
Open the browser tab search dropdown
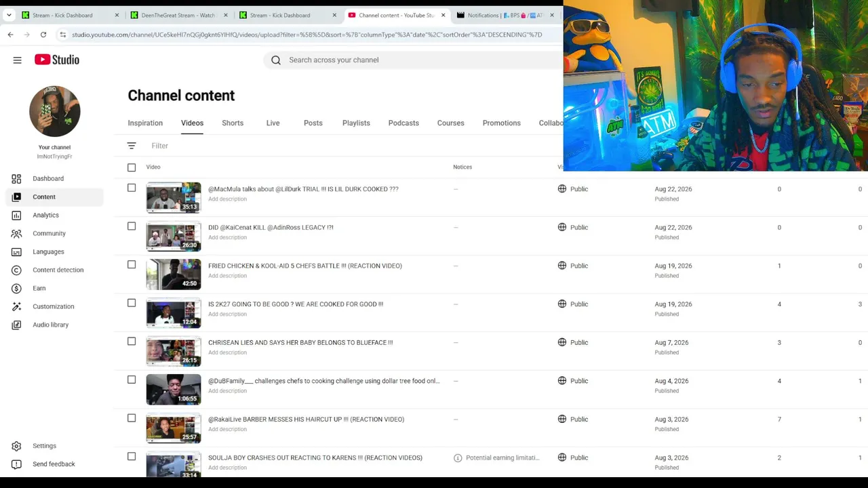(x=9, y=15)
